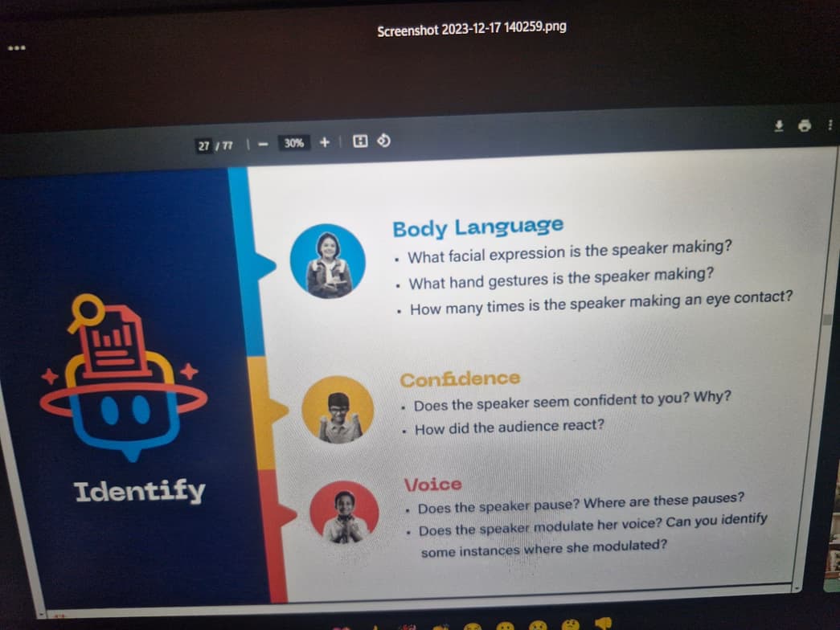Open the print dialog

coord(805,125)
